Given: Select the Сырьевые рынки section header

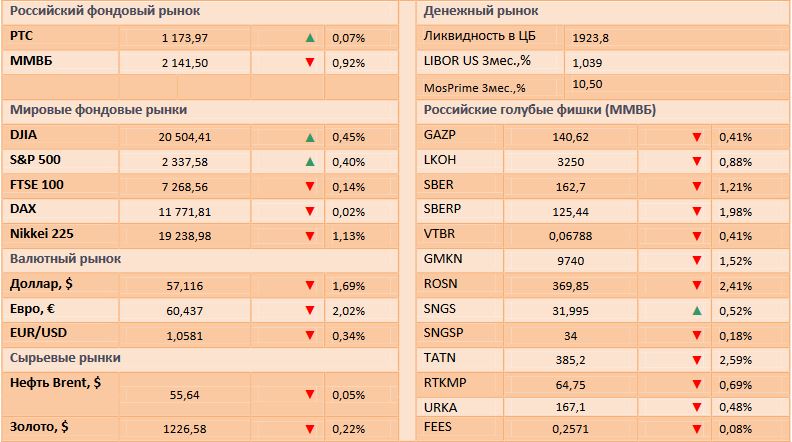Looking at the screenshot, I should 79,357.
